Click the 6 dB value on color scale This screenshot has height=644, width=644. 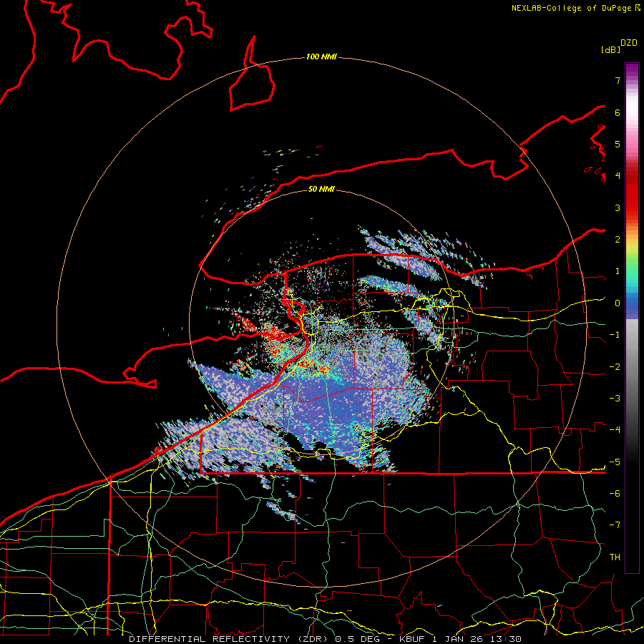tap(618, 112)
